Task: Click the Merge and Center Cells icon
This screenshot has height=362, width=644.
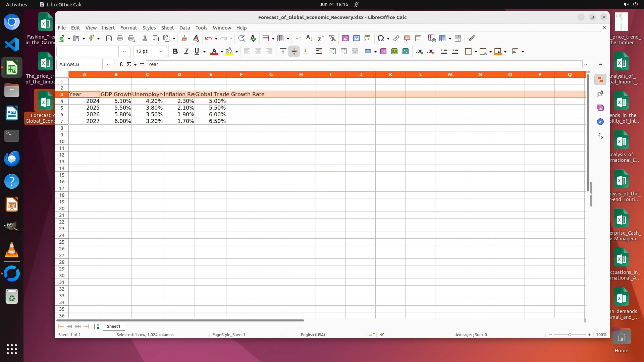Action: [332, 51]
